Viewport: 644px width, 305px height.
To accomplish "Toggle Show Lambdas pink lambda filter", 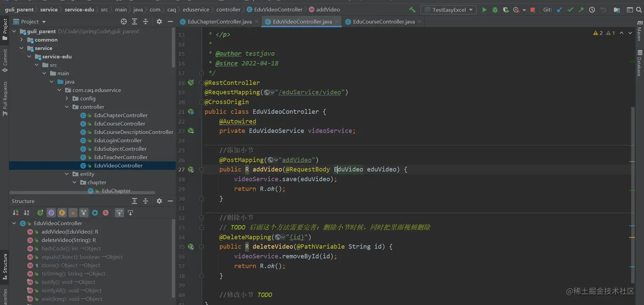I will coord(106,213).
